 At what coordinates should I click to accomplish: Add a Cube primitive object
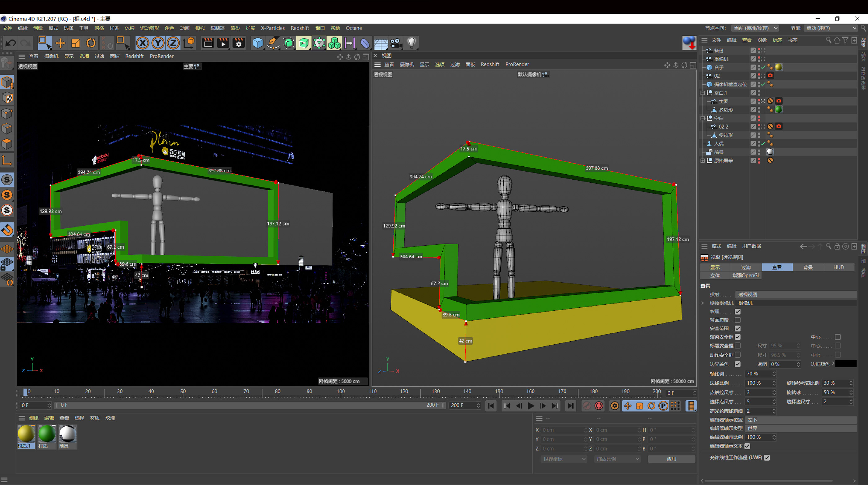(258, 43)
